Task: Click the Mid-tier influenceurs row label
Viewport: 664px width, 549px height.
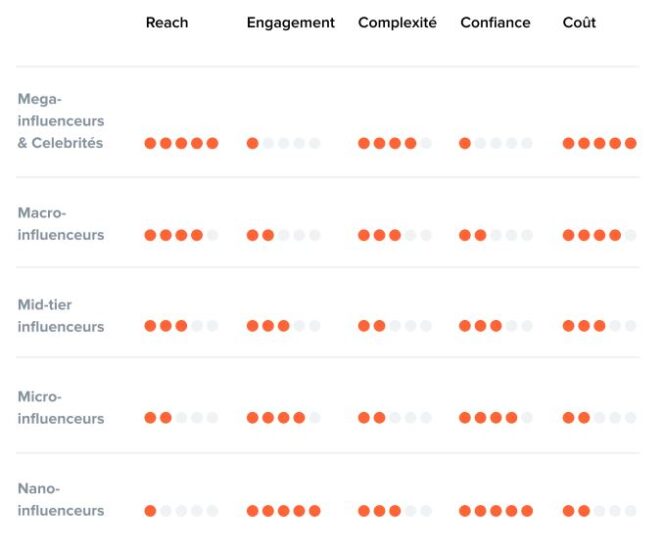Action: click(61, 316)
